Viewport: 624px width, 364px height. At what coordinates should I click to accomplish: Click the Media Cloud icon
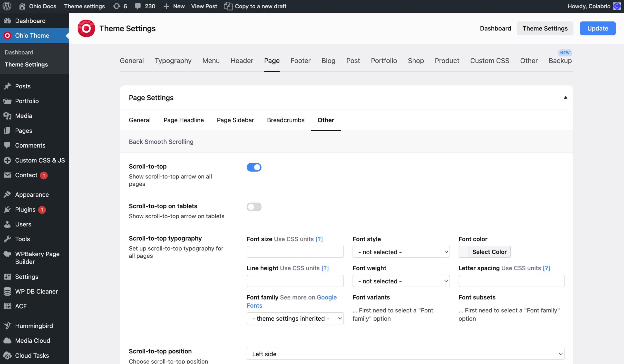click(7, 341)
